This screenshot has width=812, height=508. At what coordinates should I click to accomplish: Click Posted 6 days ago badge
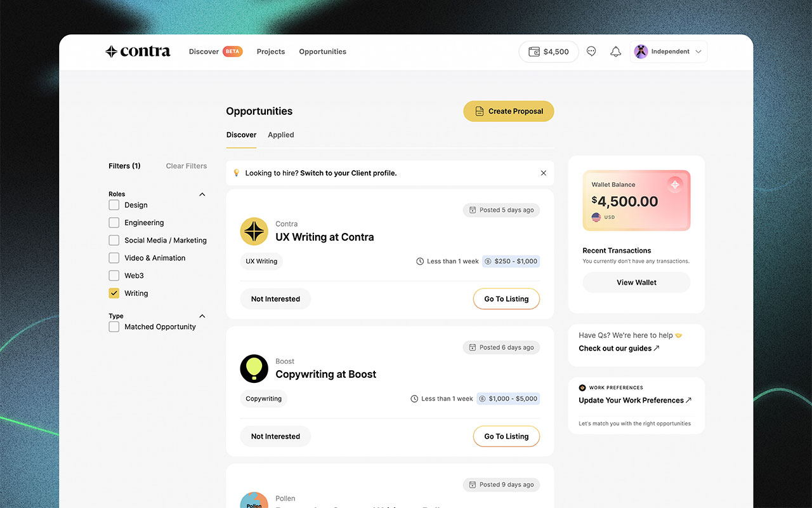pyautogui.click(x=501, y=347)
